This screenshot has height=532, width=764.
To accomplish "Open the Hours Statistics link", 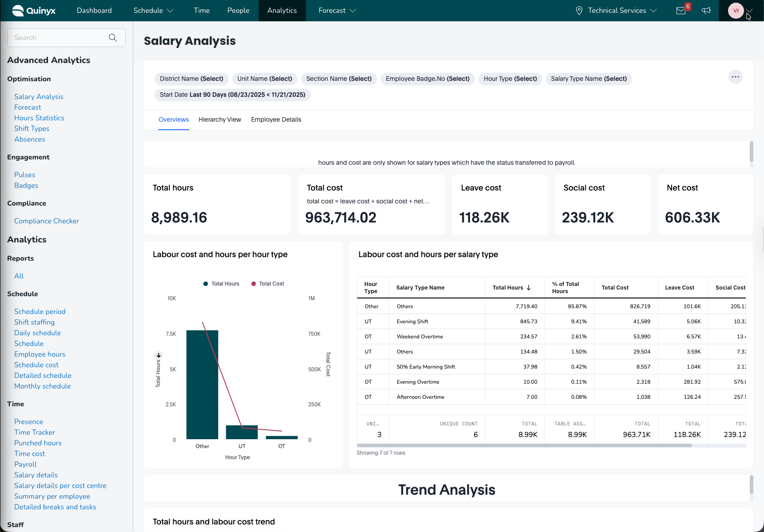I will (x=39, y=118).
